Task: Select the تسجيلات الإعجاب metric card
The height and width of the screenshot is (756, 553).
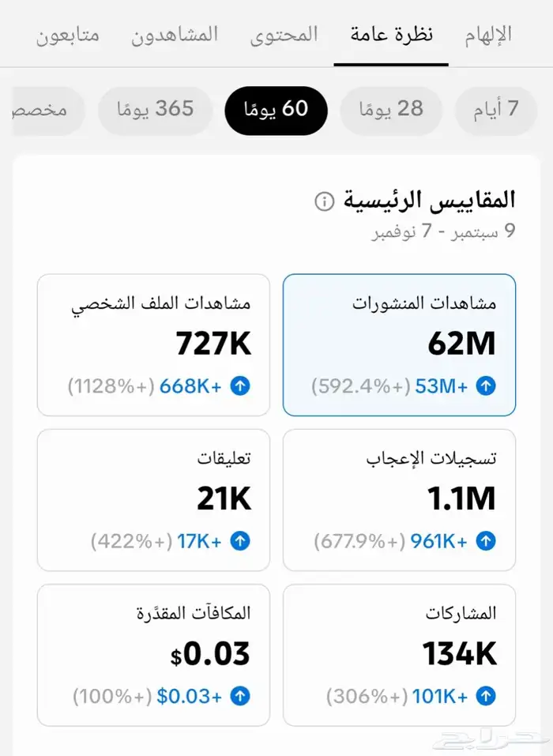Action: point(398,499)
